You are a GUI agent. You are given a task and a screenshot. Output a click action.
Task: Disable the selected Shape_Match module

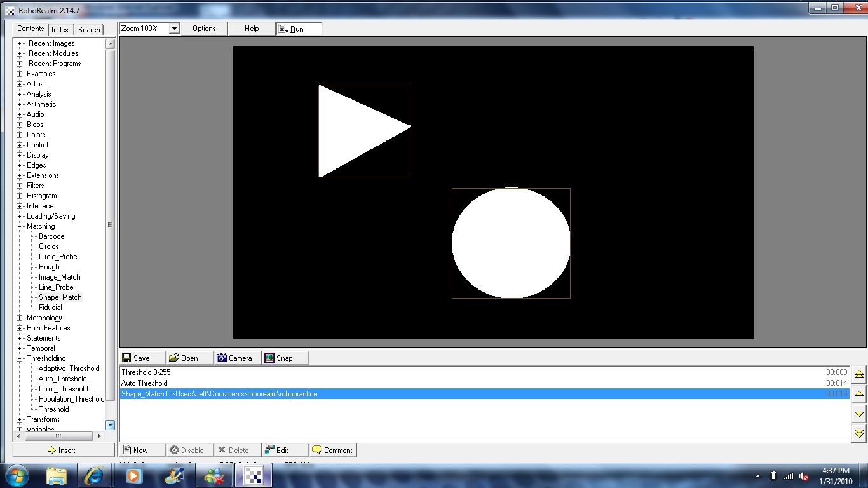[189, 451]
